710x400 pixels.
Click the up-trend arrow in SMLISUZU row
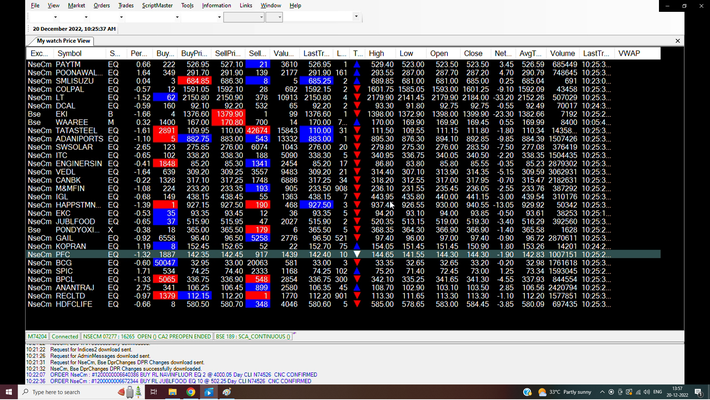coord(357,81)
